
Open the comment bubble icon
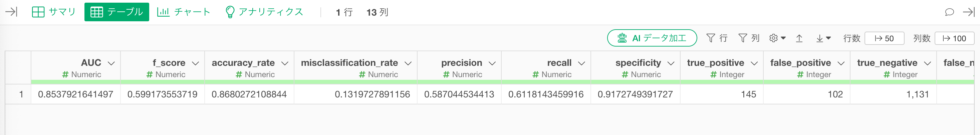click(x=949, y=12)
